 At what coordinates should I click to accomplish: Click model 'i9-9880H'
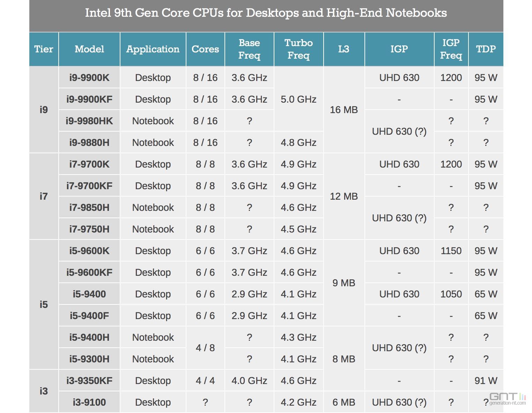89,142
